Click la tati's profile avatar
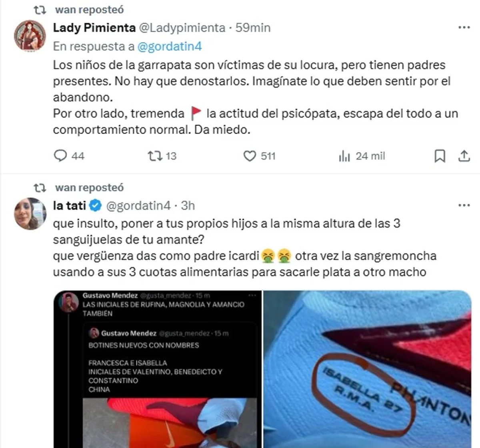The image size is (480, 448). [30, 213]
